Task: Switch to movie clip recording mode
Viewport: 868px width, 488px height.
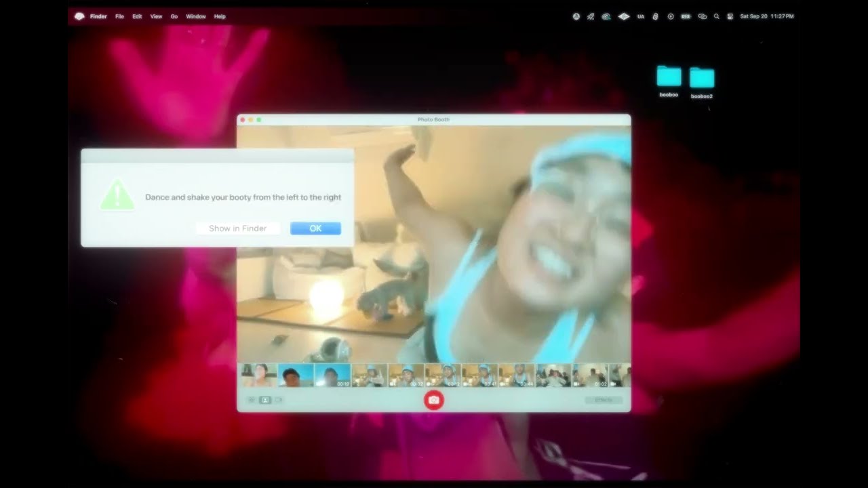Action: 279,400
